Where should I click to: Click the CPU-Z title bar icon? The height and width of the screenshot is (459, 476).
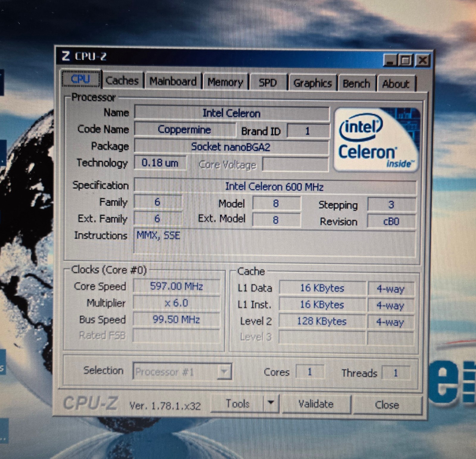coord(65,56)
